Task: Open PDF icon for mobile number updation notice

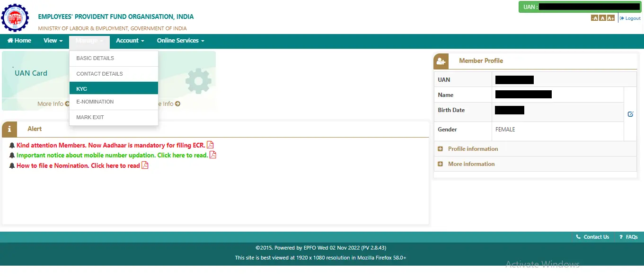Action: [x=213, y=155]
